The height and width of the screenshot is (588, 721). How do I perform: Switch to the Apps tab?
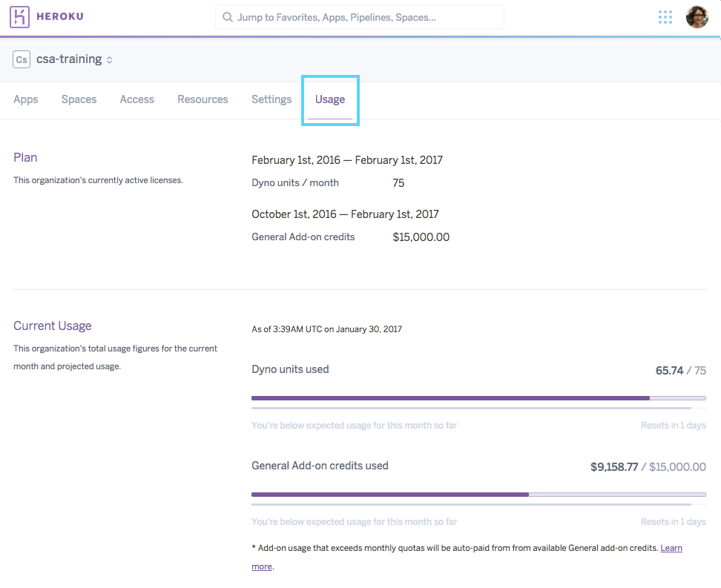pyautogui.click(x=26, y=99)
